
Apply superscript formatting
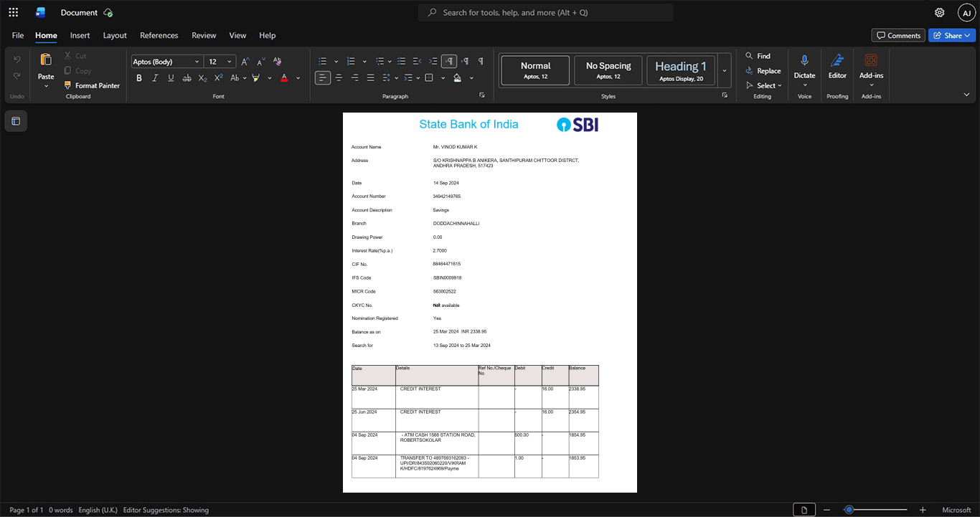pyautogui.click(x=219, y=78)
